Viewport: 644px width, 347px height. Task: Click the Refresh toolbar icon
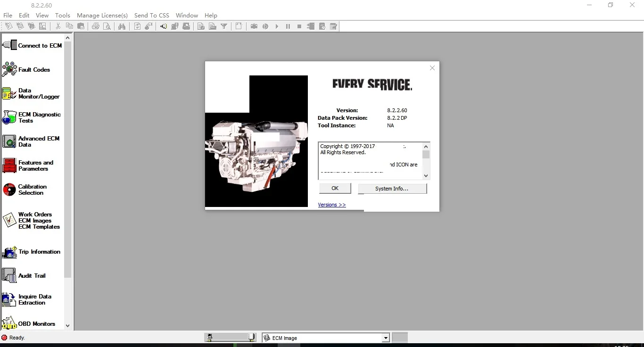click(x=137, y=26)
